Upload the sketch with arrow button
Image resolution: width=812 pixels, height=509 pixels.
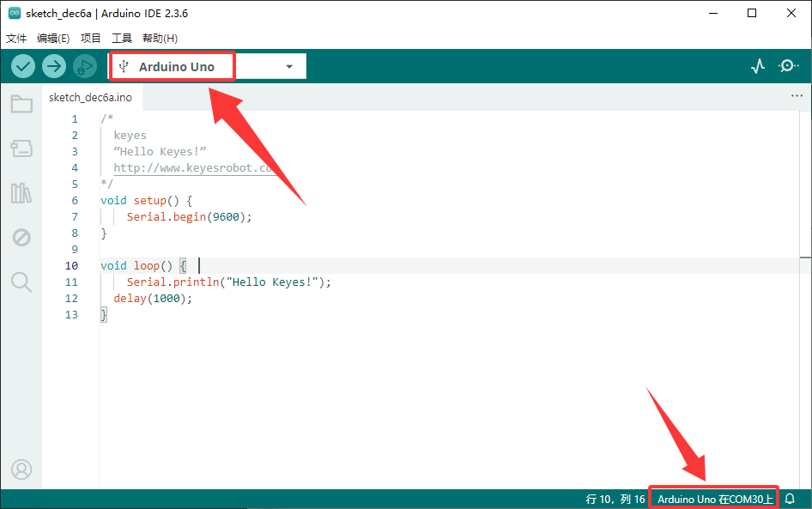point(54,66)
